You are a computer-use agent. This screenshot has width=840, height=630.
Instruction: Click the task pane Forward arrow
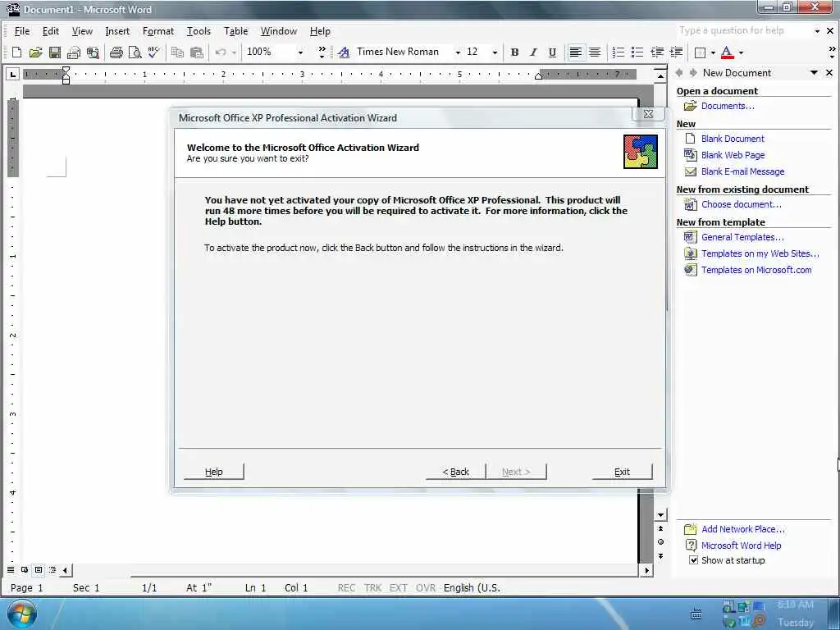tap(693, 72)
